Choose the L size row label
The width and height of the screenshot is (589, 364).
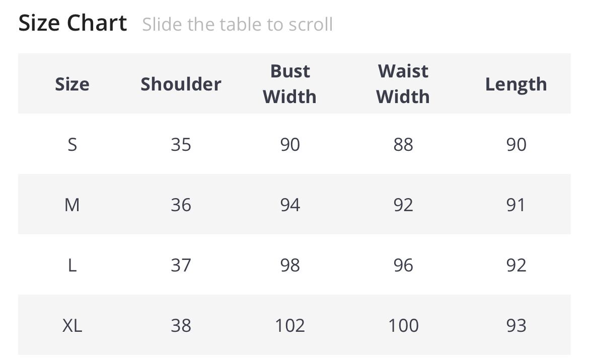(72, 265)
